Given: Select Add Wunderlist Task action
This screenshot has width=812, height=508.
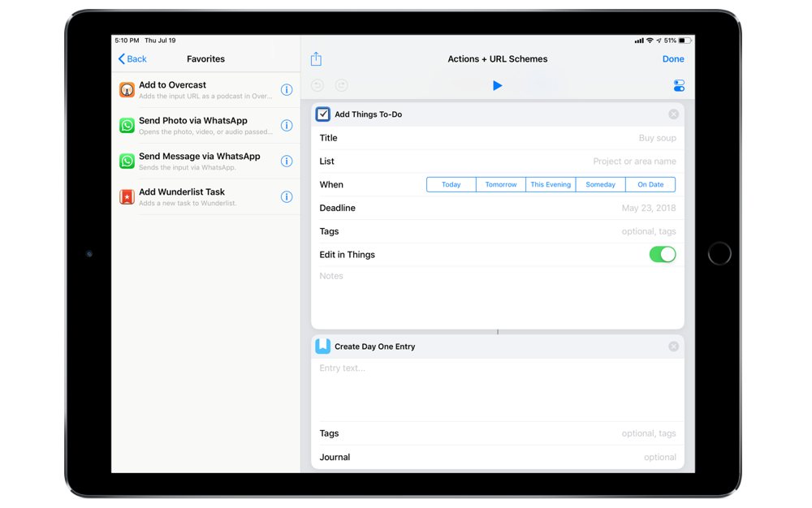Looking at the screenshot, I should pyautogui.click(x=206, y=196).
